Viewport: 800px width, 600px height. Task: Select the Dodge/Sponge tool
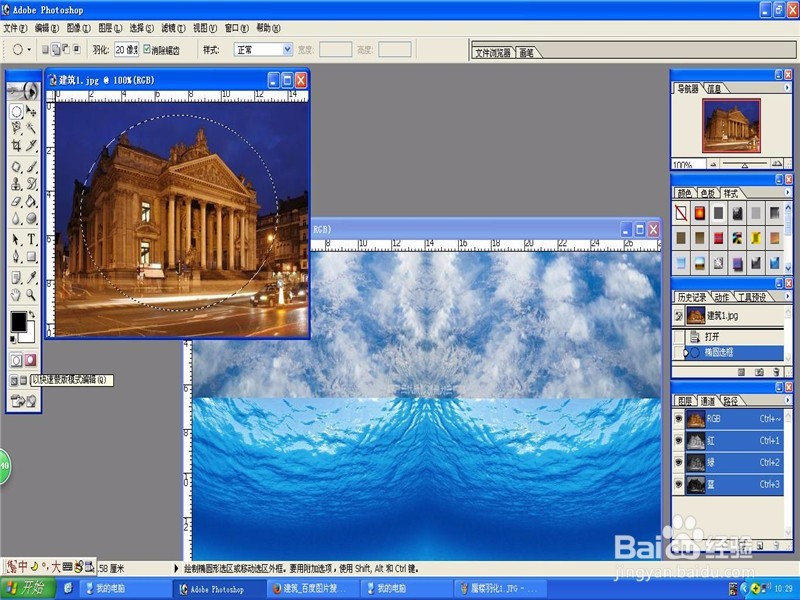point(31,218)
